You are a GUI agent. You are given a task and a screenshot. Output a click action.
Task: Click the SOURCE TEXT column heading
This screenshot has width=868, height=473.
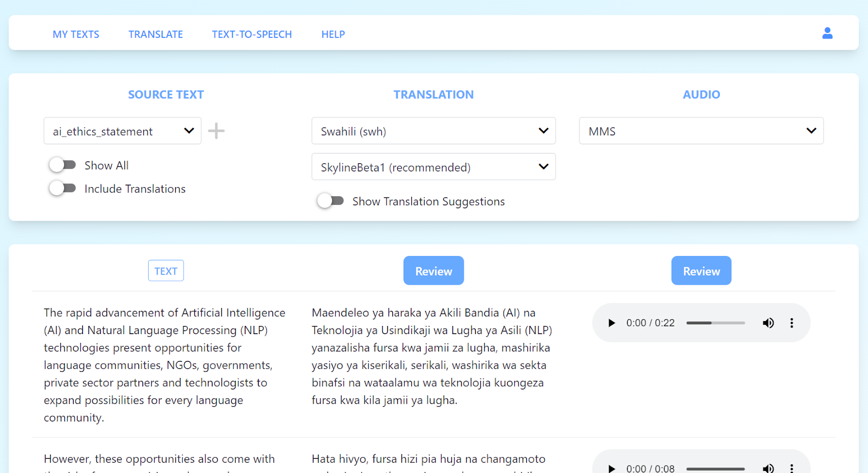(166, 94)
